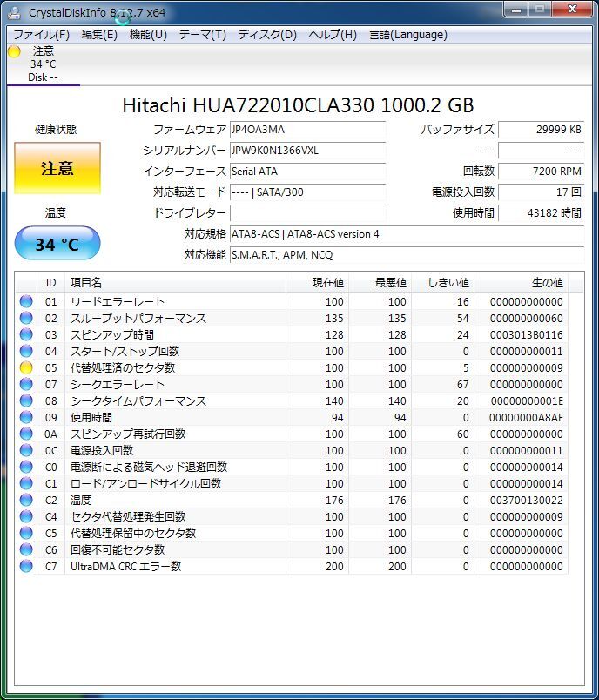This screenshot has height=700, width=599.
Task: Select the 代替処理保留中のセクタ数 row name
Action: point(133,533)
